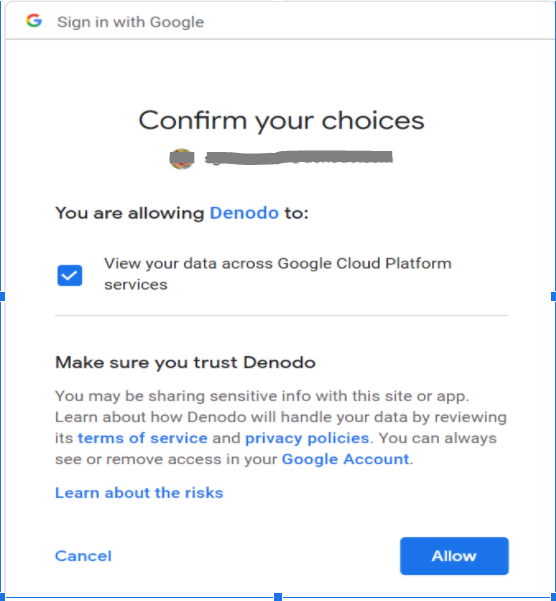Open the Denodo app link
The image size is (556, 601).
pos(244,213)
